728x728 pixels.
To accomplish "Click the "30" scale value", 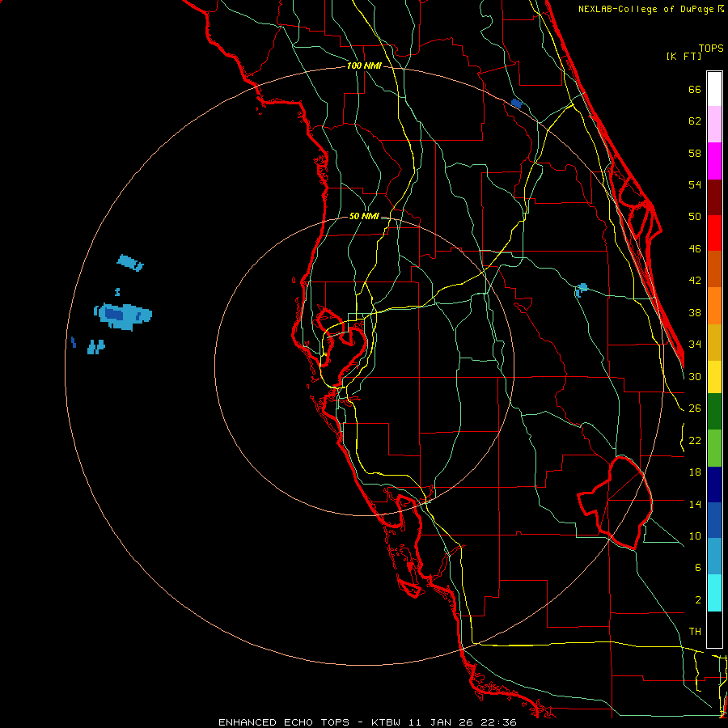I will pos(695,376).
